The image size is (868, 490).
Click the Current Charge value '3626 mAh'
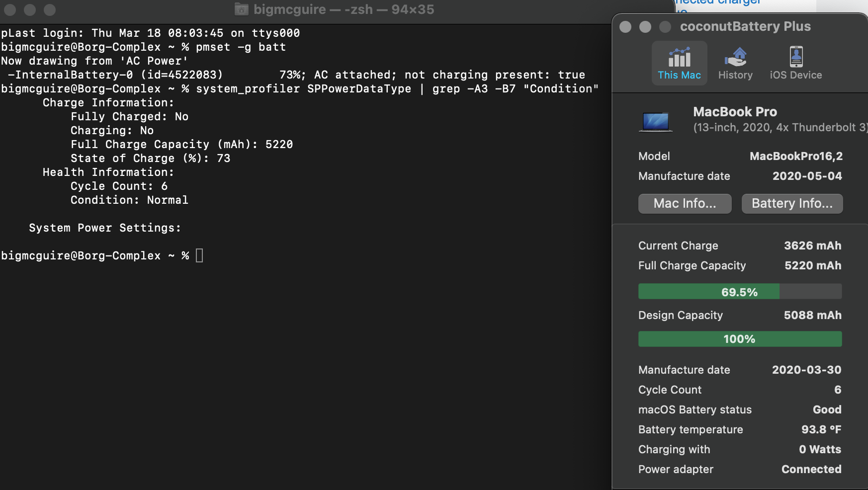[813, 245]
